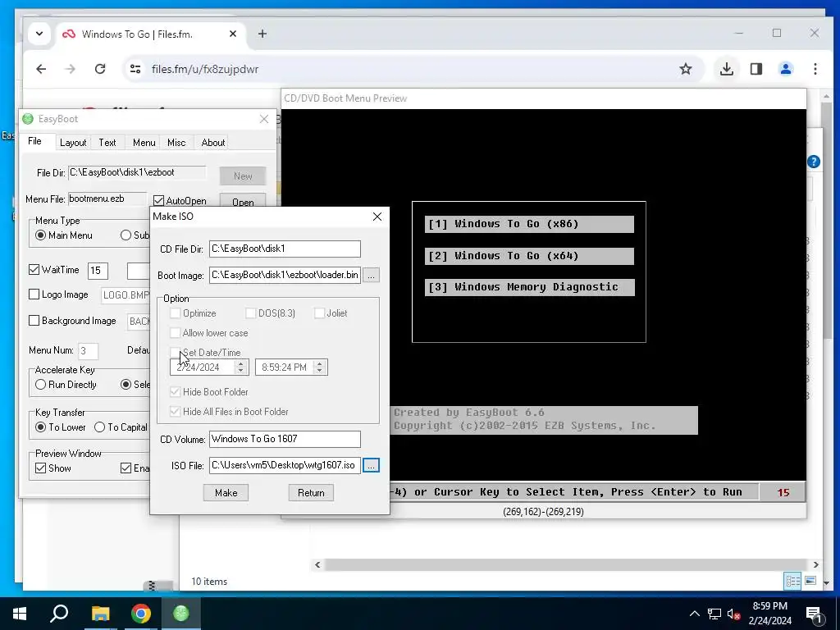View site information icon in address bar
The image size is (840, 630).
click(135, 69)
